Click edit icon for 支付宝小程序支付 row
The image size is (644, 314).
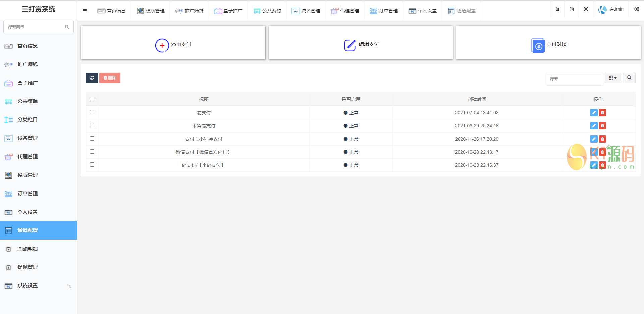coord(594,139)
